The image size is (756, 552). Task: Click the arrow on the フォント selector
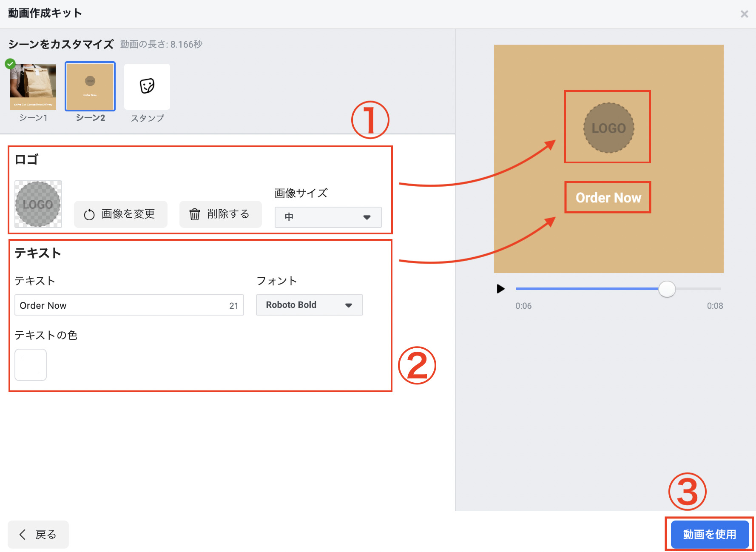[349, 305]
